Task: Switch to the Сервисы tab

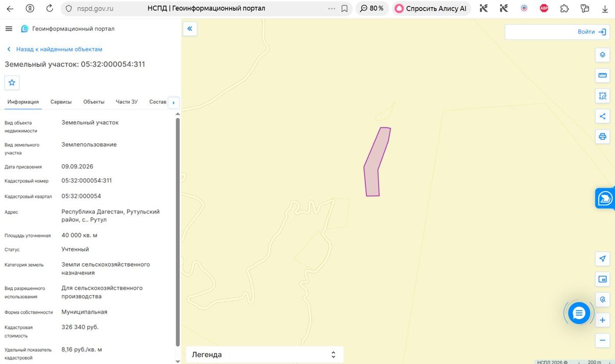Action: pos(61,102)
